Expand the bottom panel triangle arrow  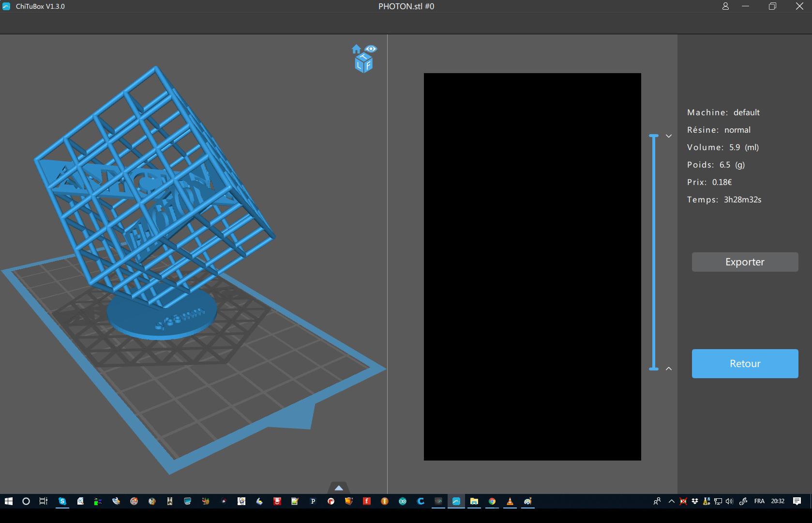coord(339,488)
